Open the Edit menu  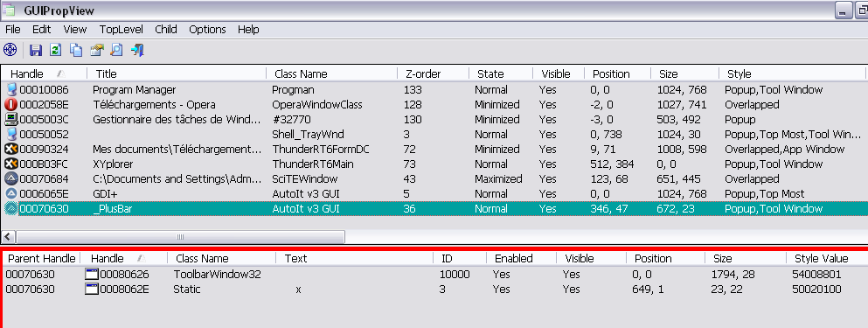pos(41,30)
